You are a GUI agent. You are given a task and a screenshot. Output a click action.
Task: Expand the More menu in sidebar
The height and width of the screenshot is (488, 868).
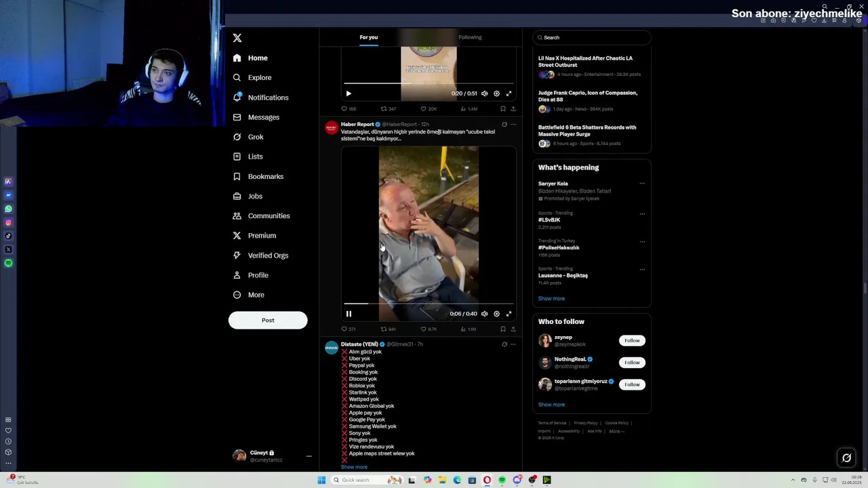coord(248,295)
